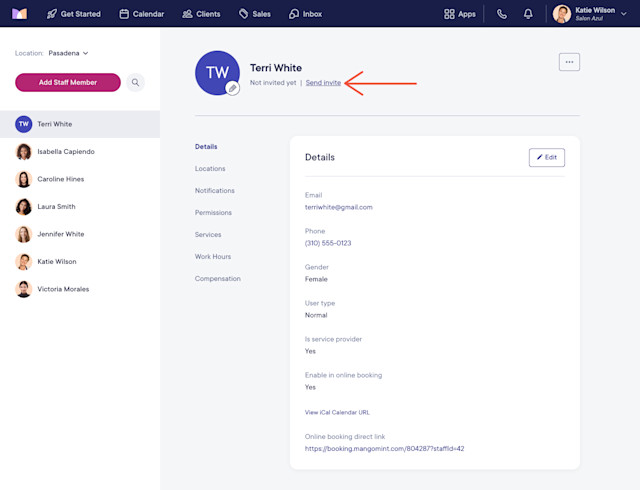Search staff with magnifier icon

(135, 82)
